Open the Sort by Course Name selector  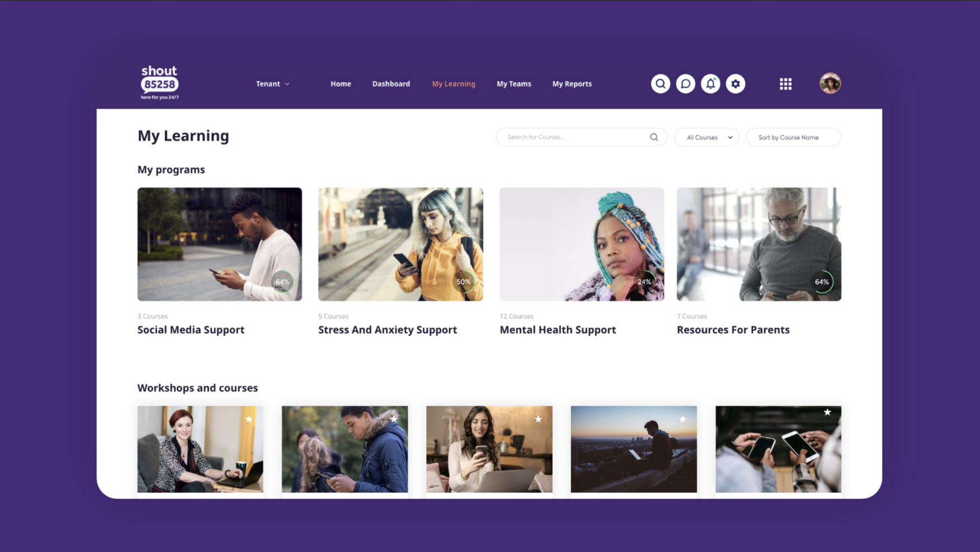793,137
